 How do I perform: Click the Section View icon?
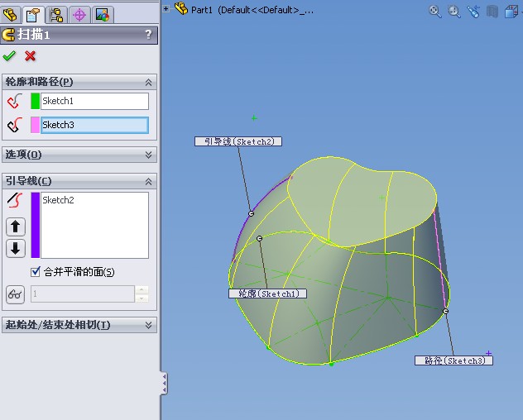click(492, 12)
